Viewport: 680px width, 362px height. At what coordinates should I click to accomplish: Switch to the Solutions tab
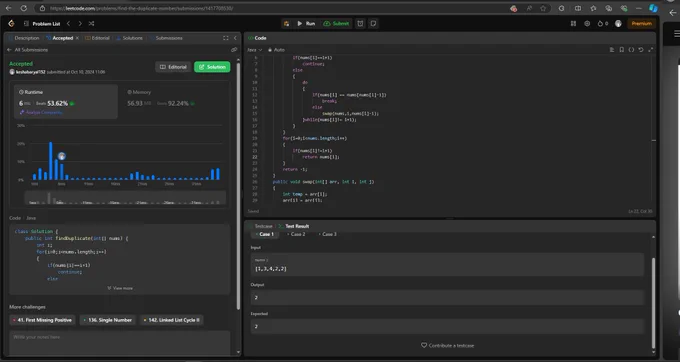(129, 38)
